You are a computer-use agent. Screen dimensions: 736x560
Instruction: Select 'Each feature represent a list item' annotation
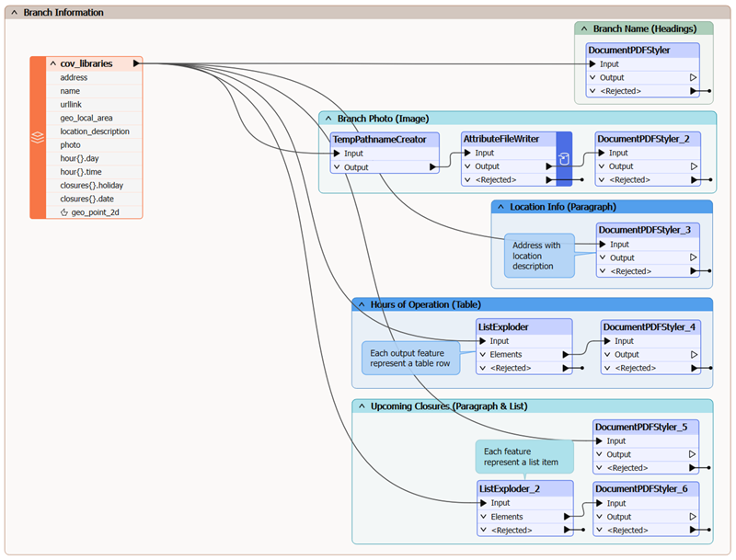click(x=524, y=457)
